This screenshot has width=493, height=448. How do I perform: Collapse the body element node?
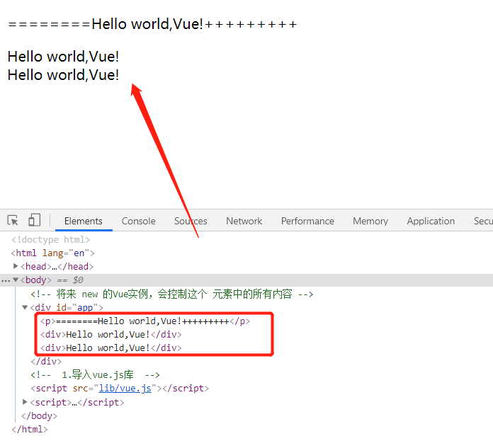coord(16,280)
